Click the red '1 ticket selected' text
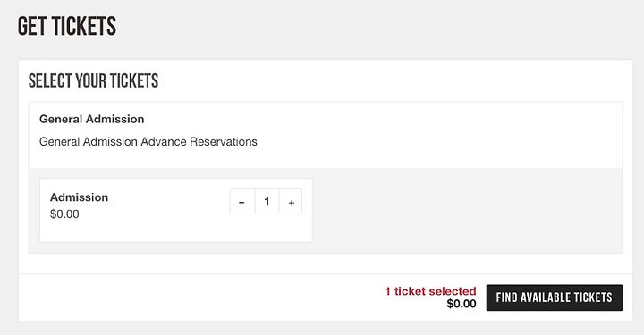Image resolution: width=644 pixels, height=335 pixels. coord(430,291)
